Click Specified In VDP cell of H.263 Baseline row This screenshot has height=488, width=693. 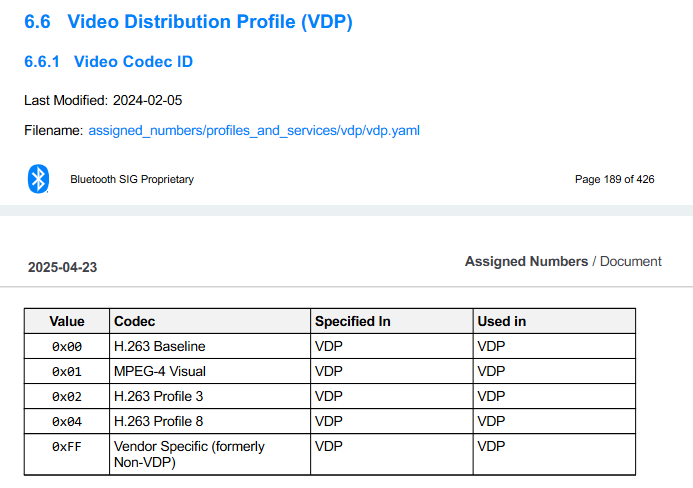(x=392, y=346)
